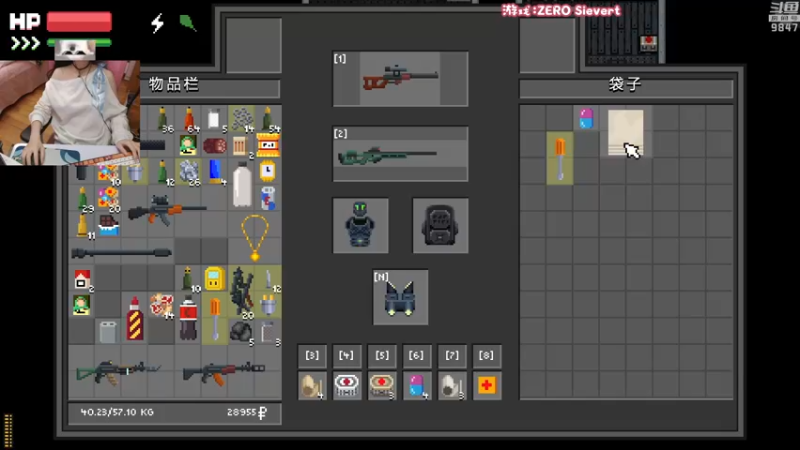Click the green leaf status icon
This screenshot has width=800, height=450.
[187, 23]
